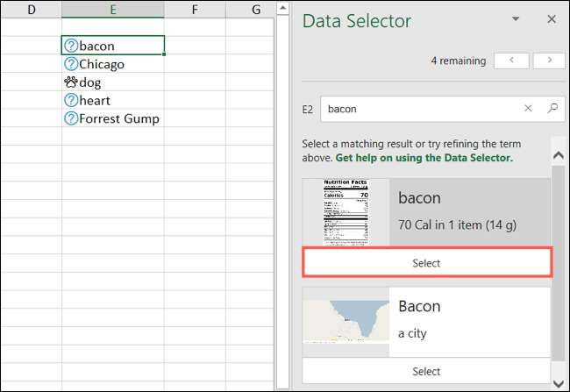Screen dimensions: 570x392
Task: Click the question mark icon beside Forrest Gump
Action: pos(71,118)
